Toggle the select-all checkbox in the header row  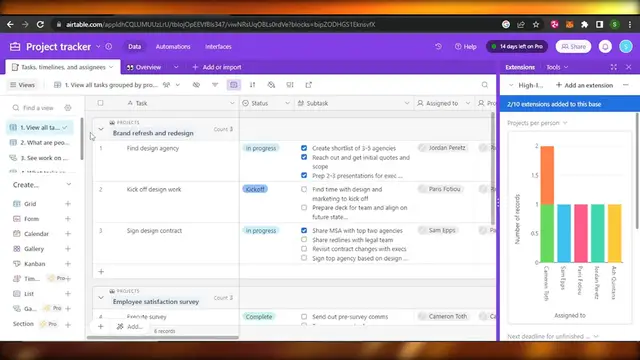coord(100,103)
